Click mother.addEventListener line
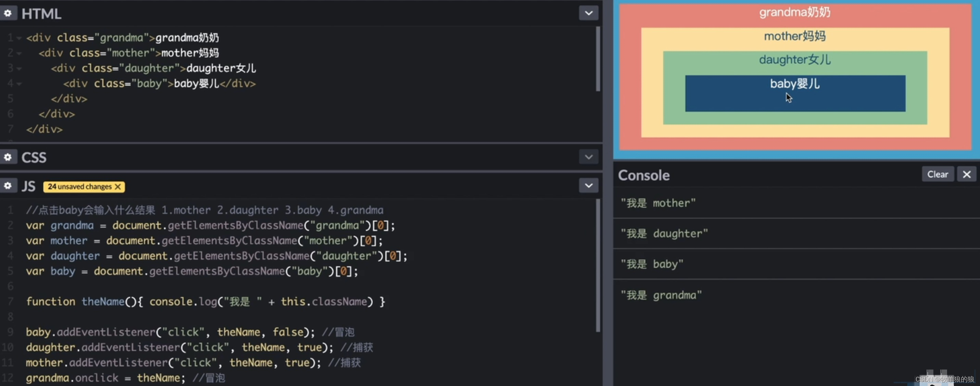980x386 pixels. click(193, 362)
